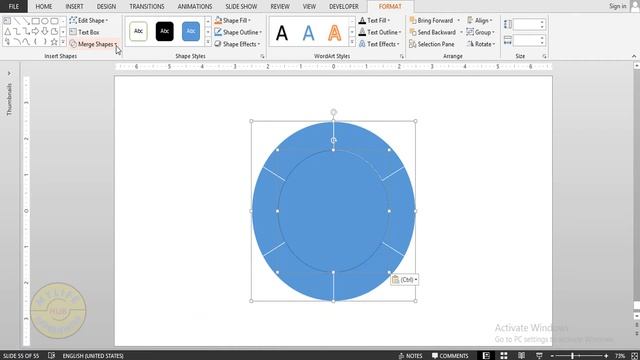Image resolution: width=640 pixels, height=360 pixels.
Task: Select the five-point star shape
Action: click(54, 42)
